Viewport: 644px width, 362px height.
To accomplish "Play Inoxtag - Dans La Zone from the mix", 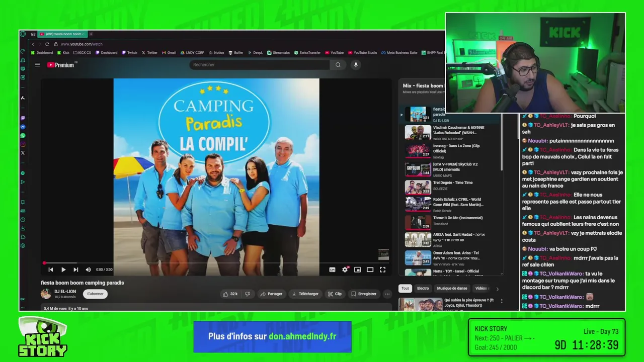I will click(x=452, y=150).
